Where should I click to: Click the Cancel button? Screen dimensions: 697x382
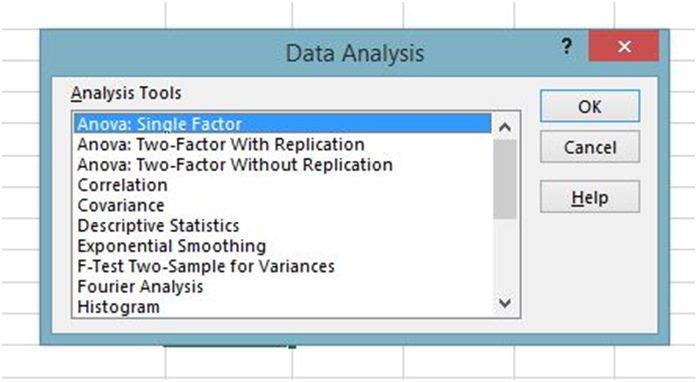[590, 147]
